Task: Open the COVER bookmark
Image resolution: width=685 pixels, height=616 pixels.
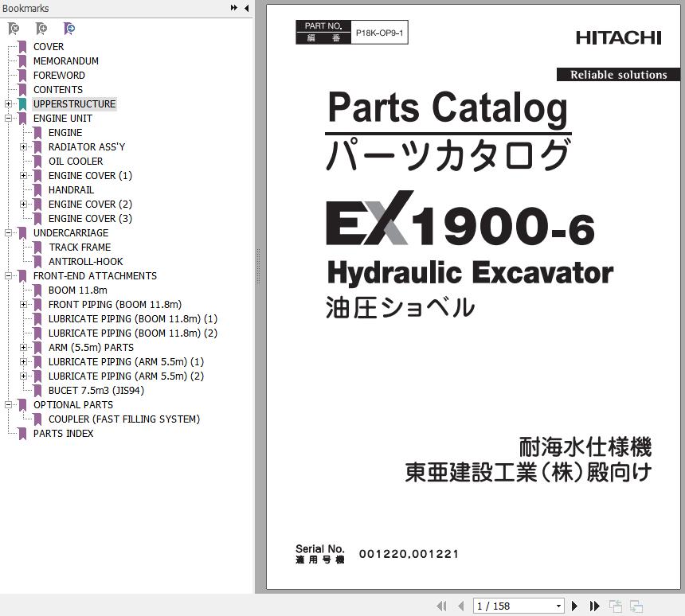Action: (x=49, y=47)
